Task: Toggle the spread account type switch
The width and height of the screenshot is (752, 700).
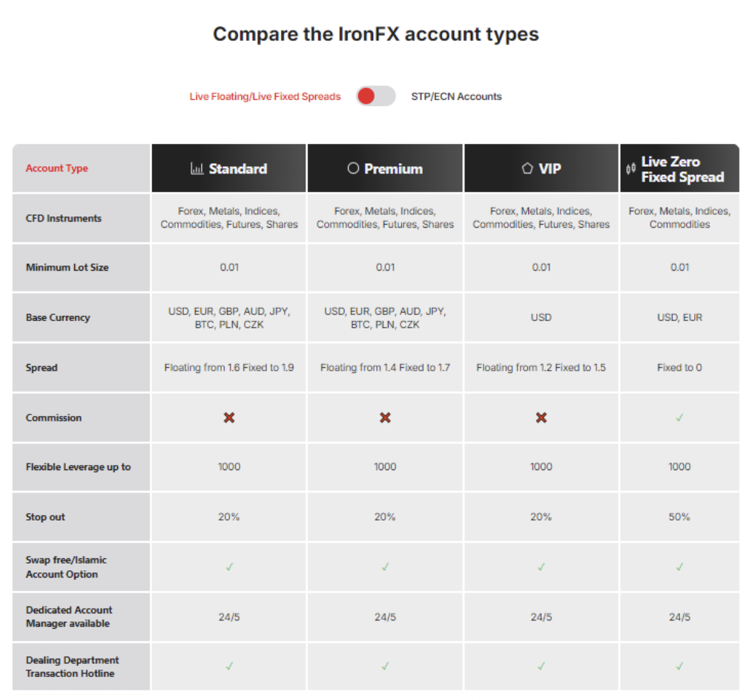Action: [x=376, y=96]
